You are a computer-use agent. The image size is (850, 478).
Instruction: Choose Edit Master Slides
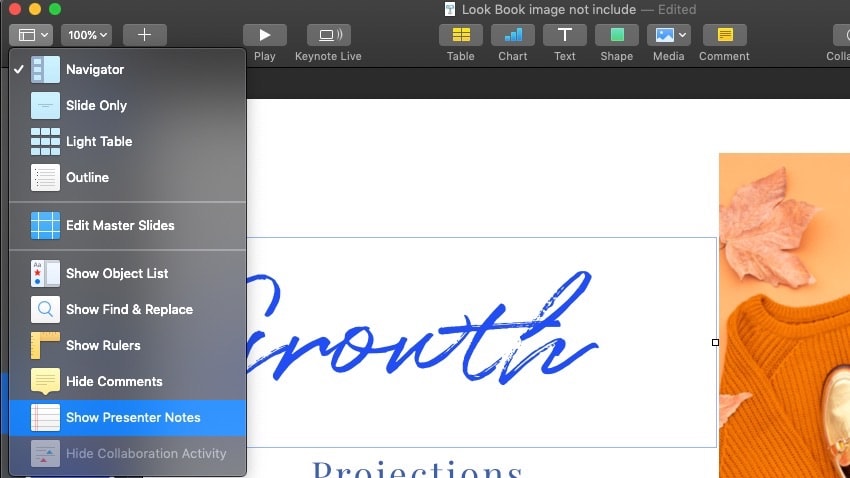point(128,225)
